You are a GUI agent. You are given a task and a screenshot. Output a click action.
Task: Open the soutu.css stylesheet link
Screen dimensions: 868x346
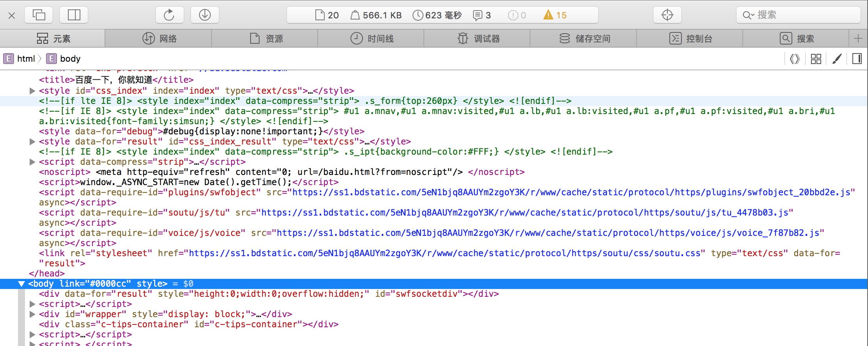click(x=445, y=253)
